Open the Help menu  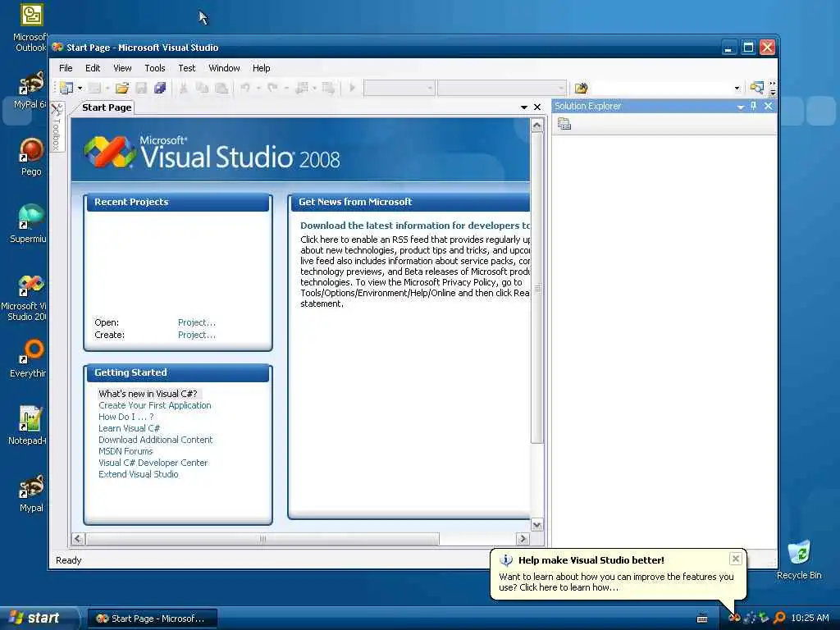[x=261, y=68]
